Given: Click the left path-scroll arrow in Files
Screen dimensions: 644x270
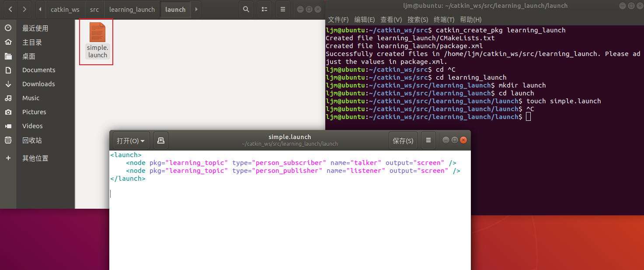Looking at the screenshot, I should coord(40,9).
